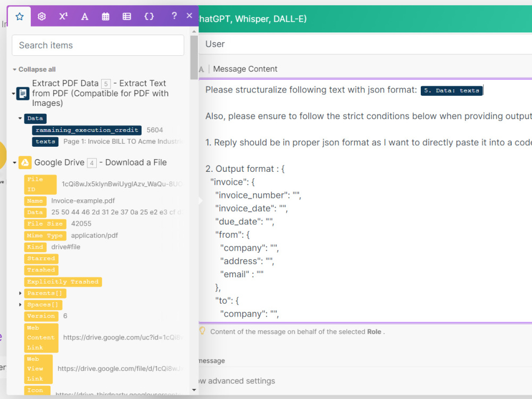This screenshot has height=399, width=532.
Task: Insert Explicitly Trashed variable
Action: (63, 282)
